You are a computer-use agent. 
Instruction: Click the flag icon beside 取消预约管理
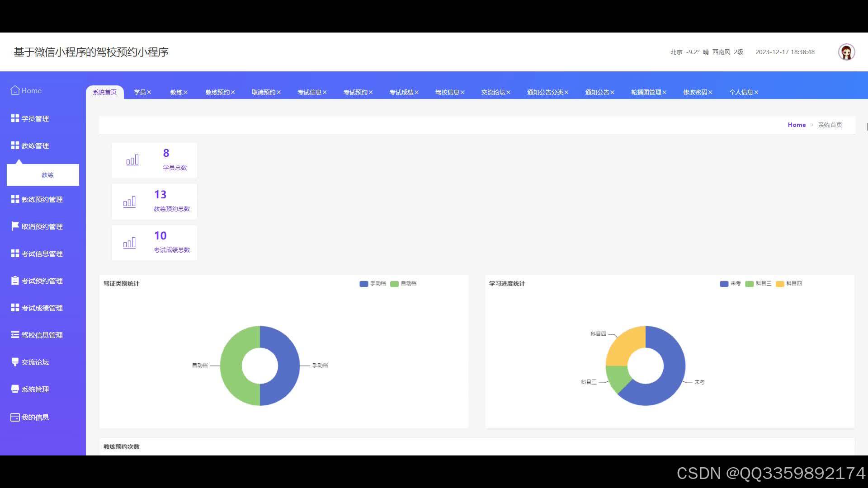15,226
